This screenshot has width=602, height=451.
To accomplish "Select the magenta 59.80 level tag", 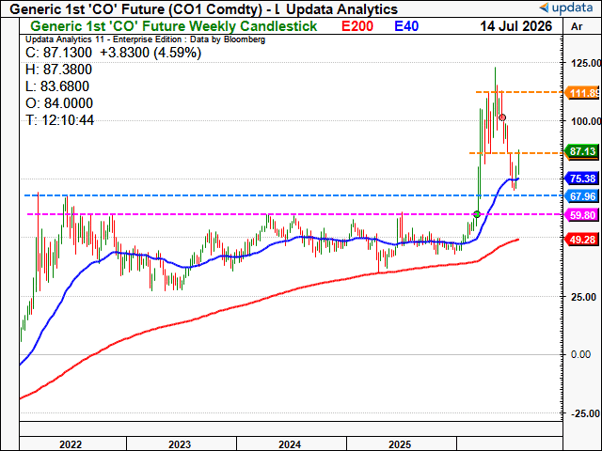I will (x=582, y=215).
